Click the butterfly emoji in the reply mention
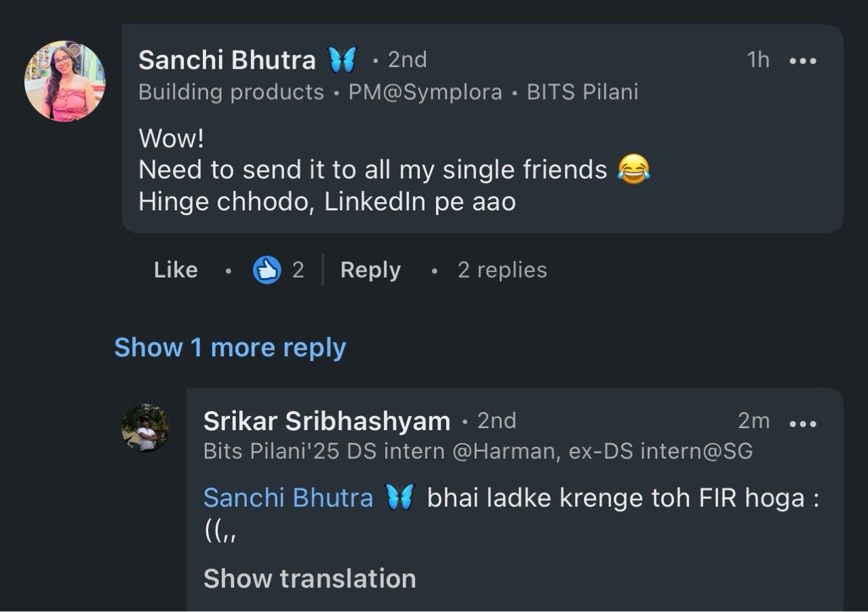The width and height of the screenshot is (868, 612). (399, 498)
